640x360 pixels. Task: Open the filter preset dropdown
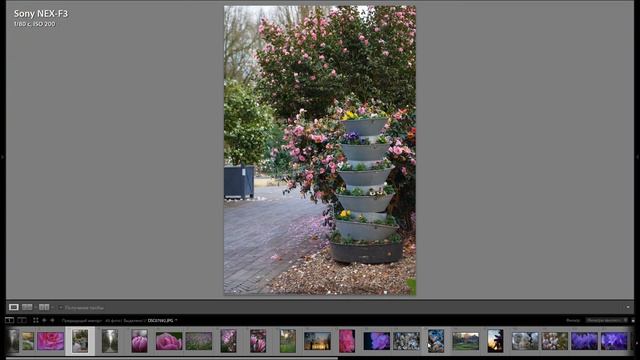point(606,320)
